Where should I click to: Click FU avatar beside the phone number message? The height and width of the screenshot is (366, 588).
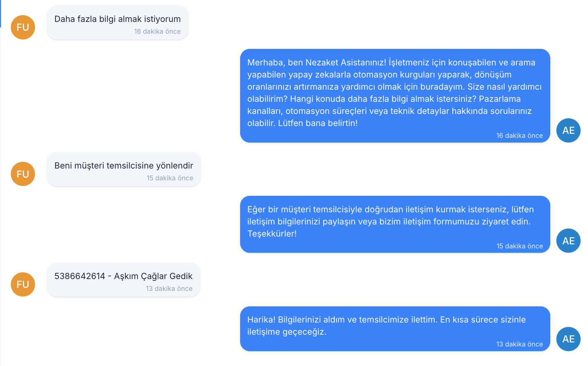pyautogui.click(x=23, y=284)
